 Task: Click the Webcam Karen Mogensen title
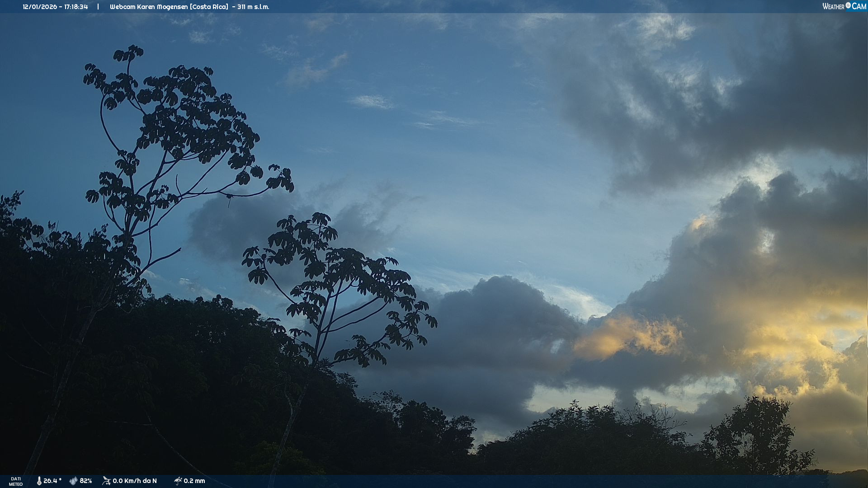click(149, 7)
